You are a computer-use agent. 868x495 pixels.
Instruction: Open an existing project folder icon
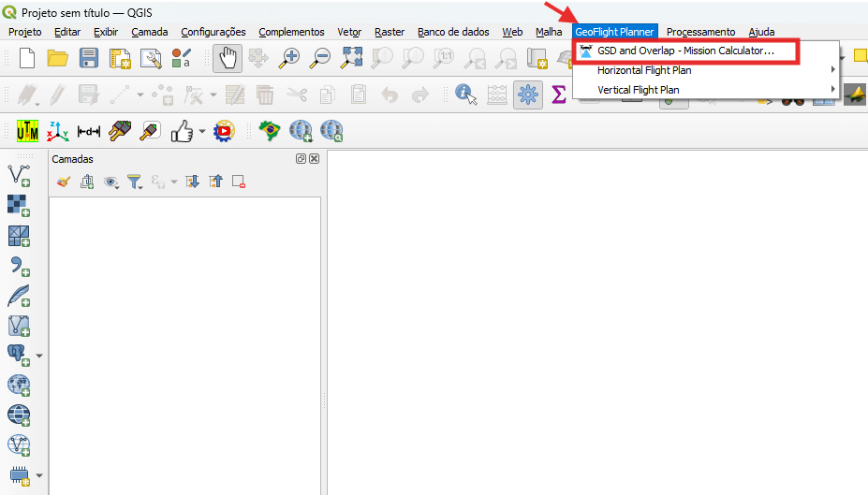click(x=57, y=58)
